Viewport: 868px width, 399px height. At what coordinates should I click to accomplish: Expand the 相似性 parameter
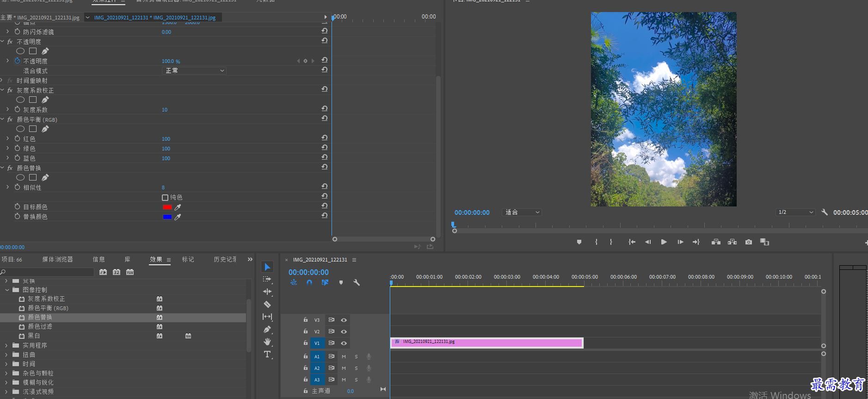[x=7, y=187]
